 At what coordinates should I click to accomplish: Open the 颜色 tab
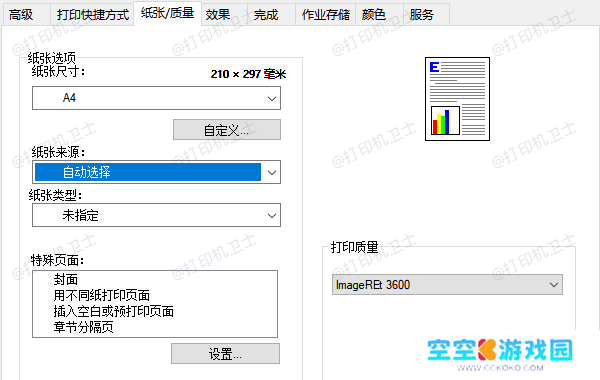click(380, 15)
